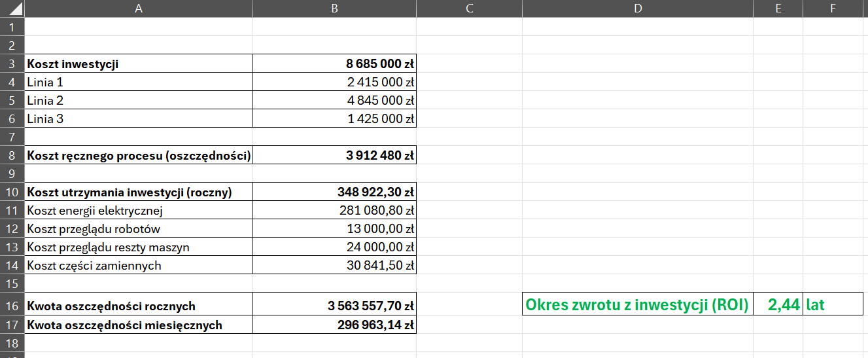Select column F header
Screen dimensions: 868x358
(832, 9)
